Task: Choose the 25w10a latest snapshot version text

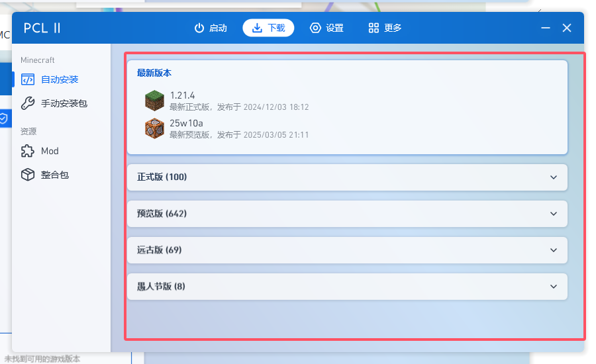Action: tap(186, 123)
